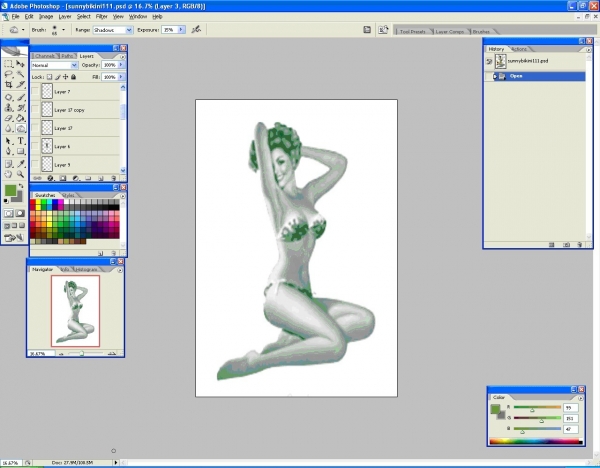
Task: Swap foreground and background colors
Action: tap(21, 186)
